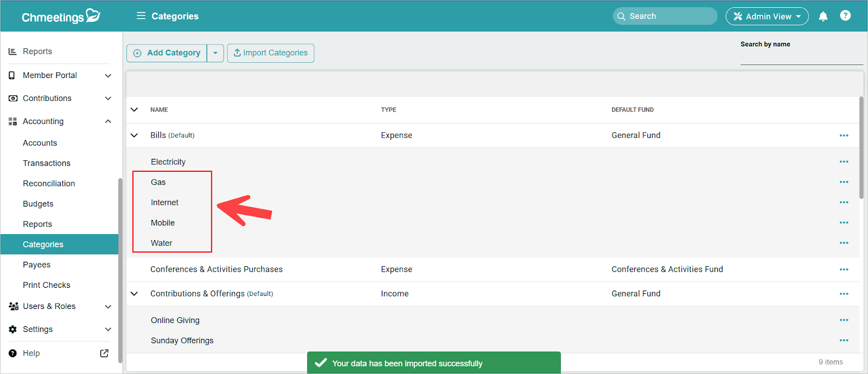The width and height of the screenshot is (868, 374).
Task: Open options for Conferences & Activities Purchases
Action: 844,269
